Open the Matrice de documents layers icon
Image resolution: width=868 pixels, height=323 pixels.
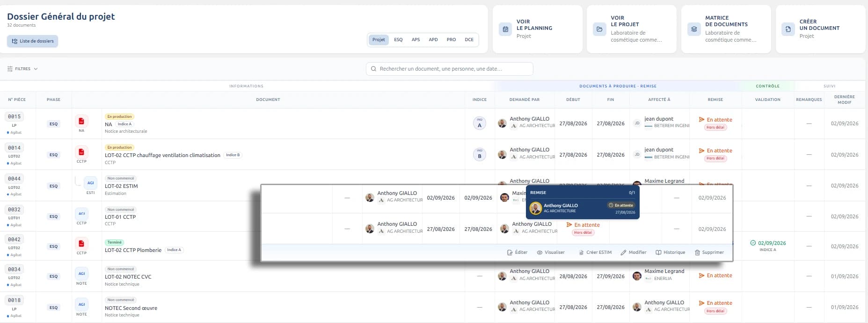(694, 29)
